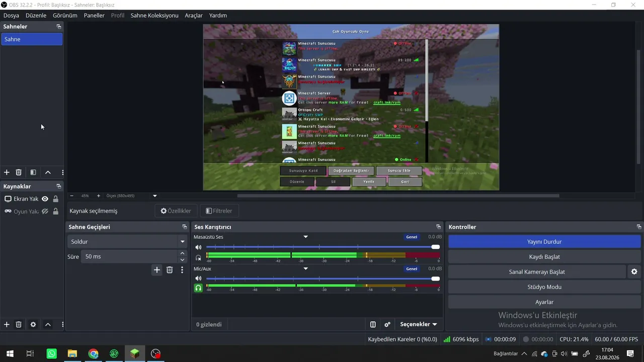644x362 pixels.
Task: Toggle the Genel track badge for Mic/Aux
Action: pos(412,269)
